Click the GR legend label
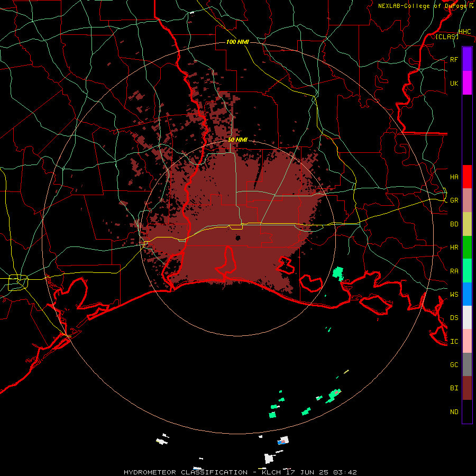 coord(454,200)
